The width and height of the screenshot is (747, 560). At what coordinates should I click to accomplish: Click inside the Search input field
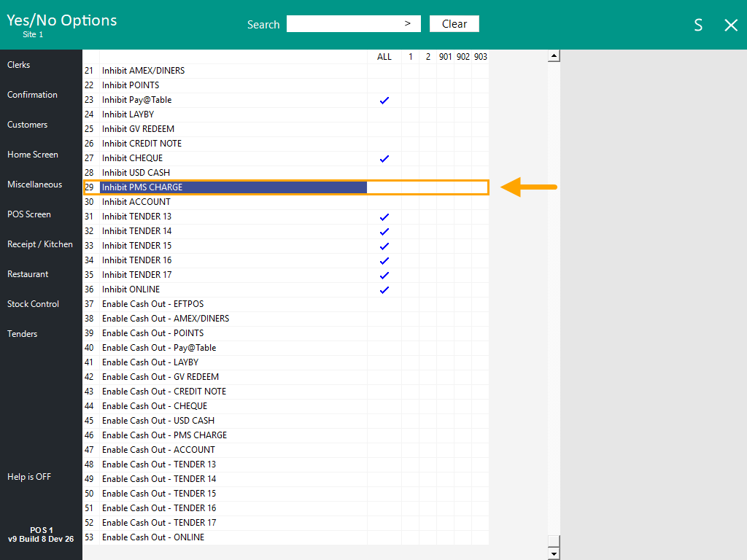click(x=354, y=24)
